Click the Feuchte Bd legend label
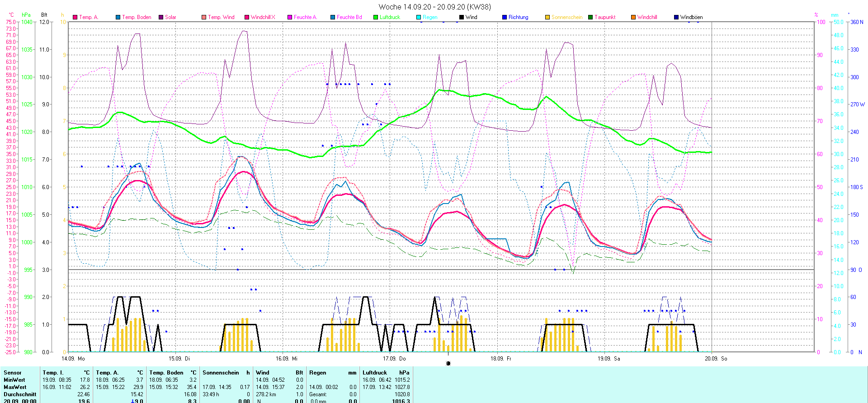This screenshot has width=868, height=403. click(349, 17)
